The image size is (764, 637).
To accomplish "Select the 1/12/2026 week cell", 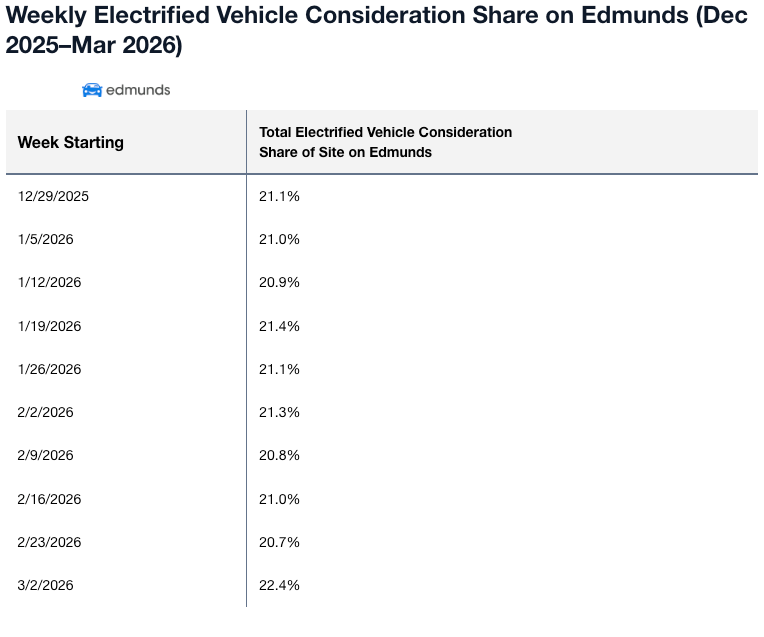I will click(x=50, y=283).
